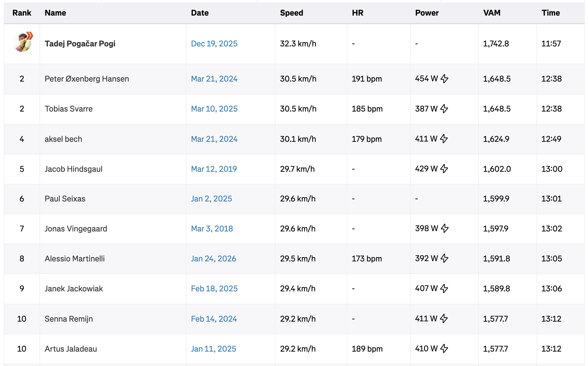This screenshot has width=588, height=366.
Task: Open Peter Øxenberg Hansen's Mar 21, 2024 activity
Action: tap(214, 79)
